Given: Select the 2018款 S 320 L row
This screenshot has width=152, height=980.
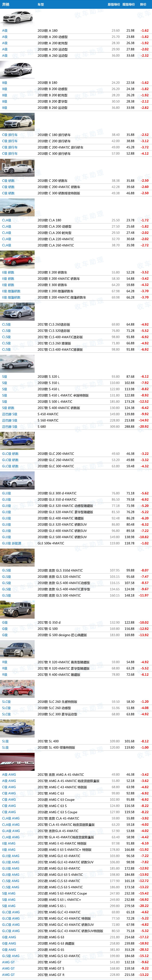Looking at the screenshot, I should [x=76, y=377].
